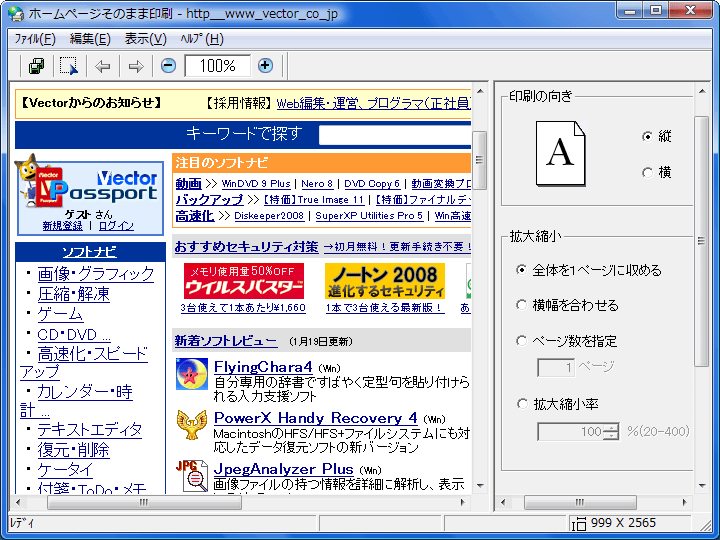Click the scaling percentage spinner arrows

tap(611, 432)
